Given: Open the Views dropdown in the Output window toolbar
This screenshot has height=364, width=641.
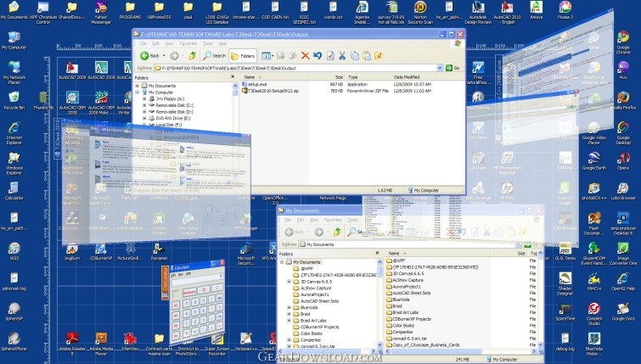Looking at the screenshot, I should tap(267, 55).
